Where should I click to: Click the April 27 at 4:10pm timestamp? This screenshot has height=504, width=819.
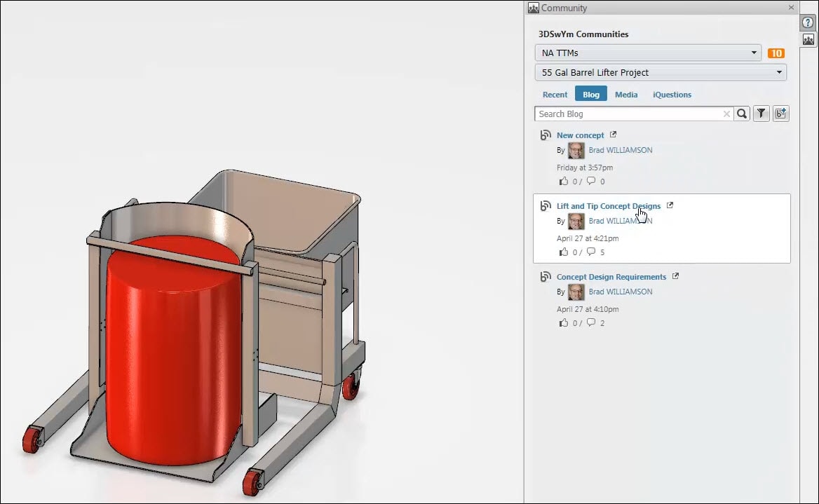tap(588, 309)
